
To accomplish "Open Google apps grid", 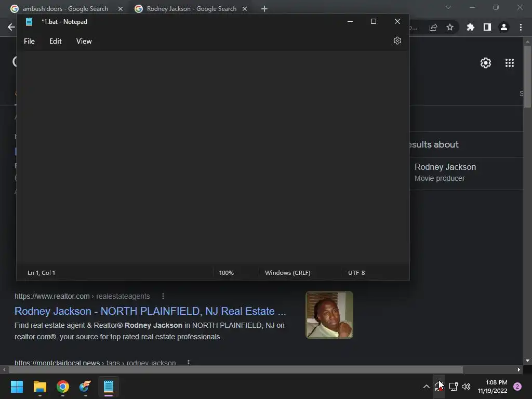I will (509, 63).
